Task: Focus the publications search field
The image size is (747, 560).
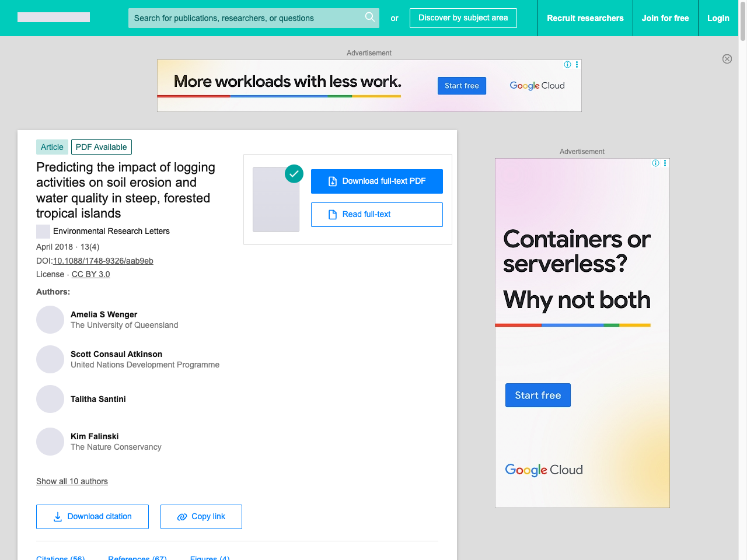Action: tap(245, 18)
